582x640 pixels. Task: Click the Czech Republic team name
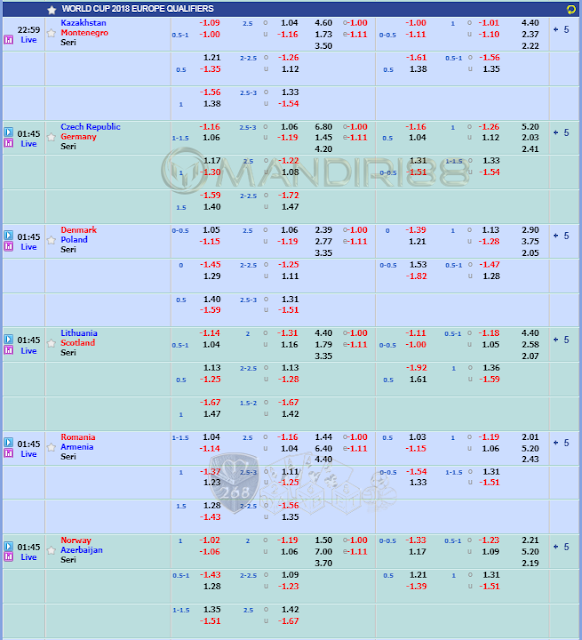(x=91, y=127)
